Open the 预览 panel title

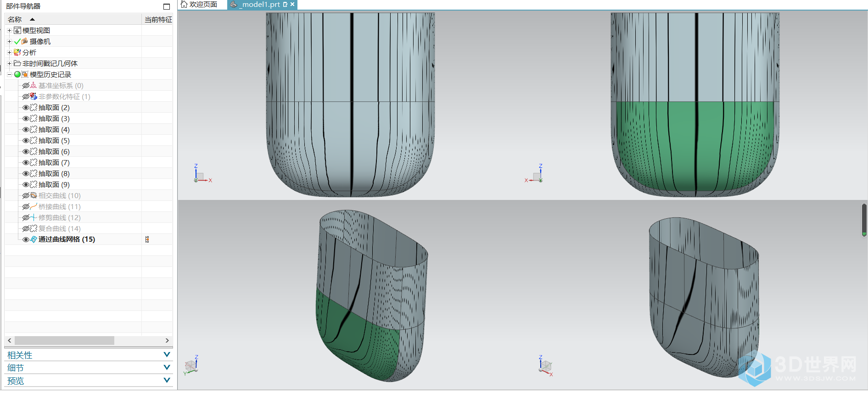click(x=16, y=381)
